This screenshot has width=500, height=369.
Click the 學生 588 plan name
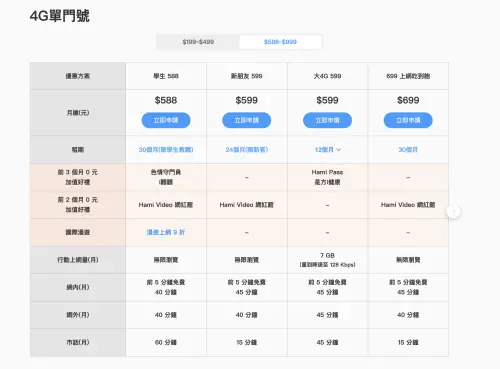coord(166,76)
